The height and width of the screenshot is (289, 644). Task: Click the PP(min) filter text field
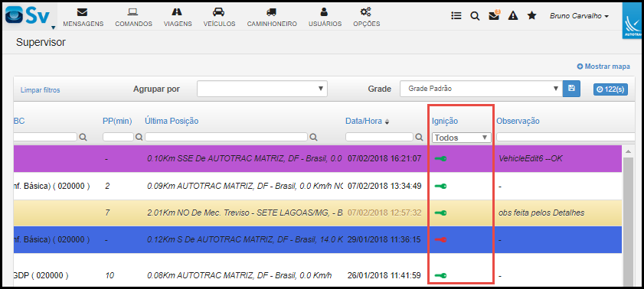coord(118,137)
